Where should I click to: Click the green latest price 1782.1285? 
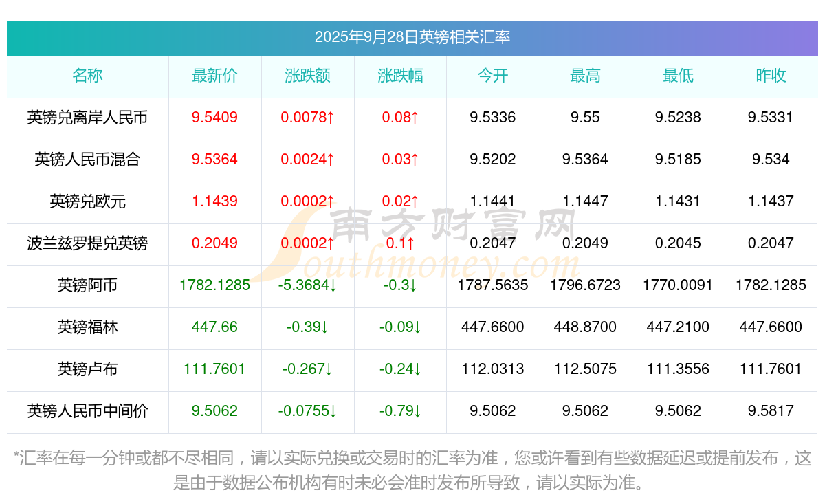point(214,285)
